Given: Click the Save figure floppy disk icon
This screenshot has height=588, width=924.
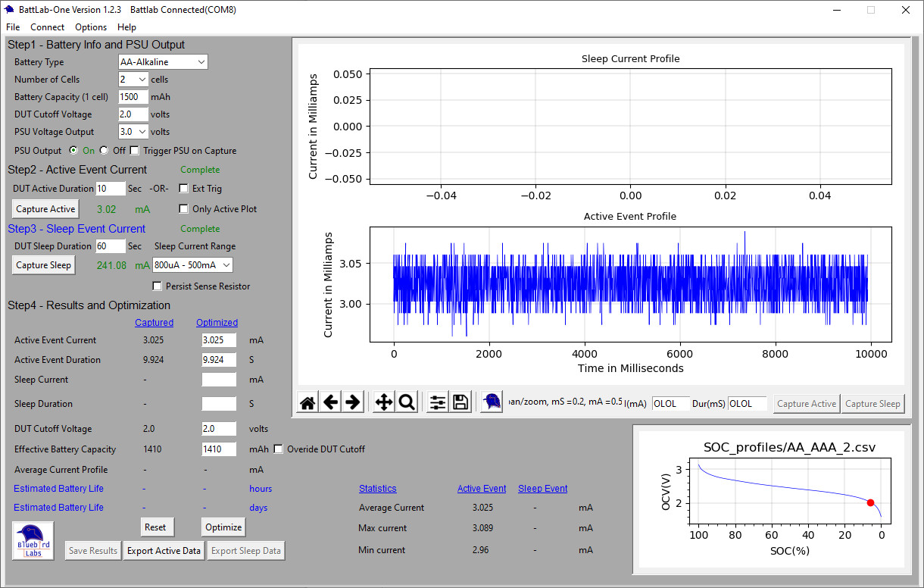Looking at the screenshot, I should [460, 403].
